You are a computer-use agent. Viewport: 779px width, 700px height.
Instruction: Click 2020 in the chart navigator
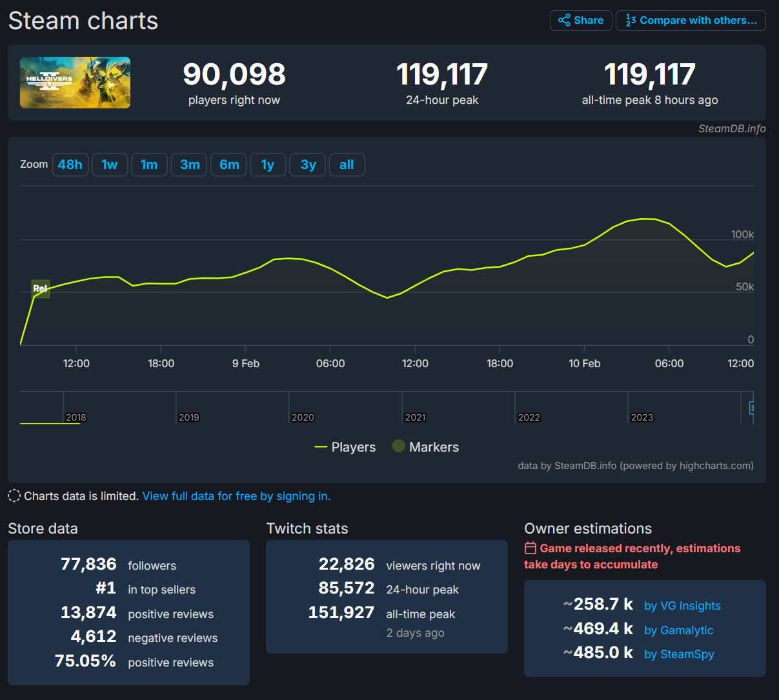pyautogui.click(x=303, y=417)
